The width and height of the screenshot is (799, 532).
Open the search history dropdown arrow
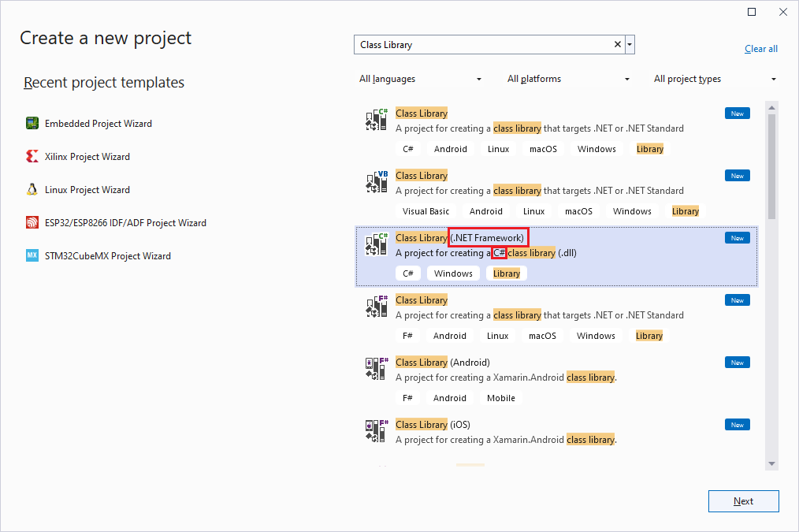(630, 44)
